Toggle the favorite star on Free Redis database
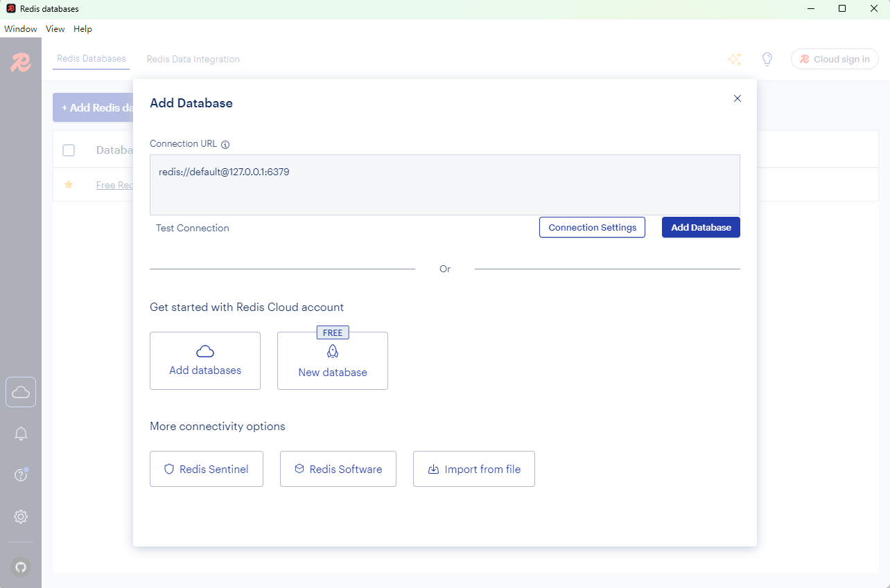This screenshot has height=588, width=890. tap(68, 184)
